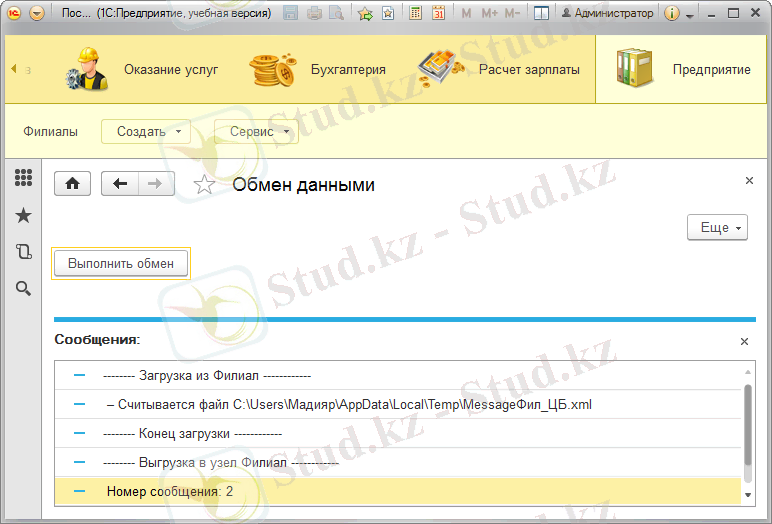Image resolution: width=772 pixels, height=524 pixels.
Task: Click the coins icon of Бухгалтерия
Action: [x=272, y=69]
